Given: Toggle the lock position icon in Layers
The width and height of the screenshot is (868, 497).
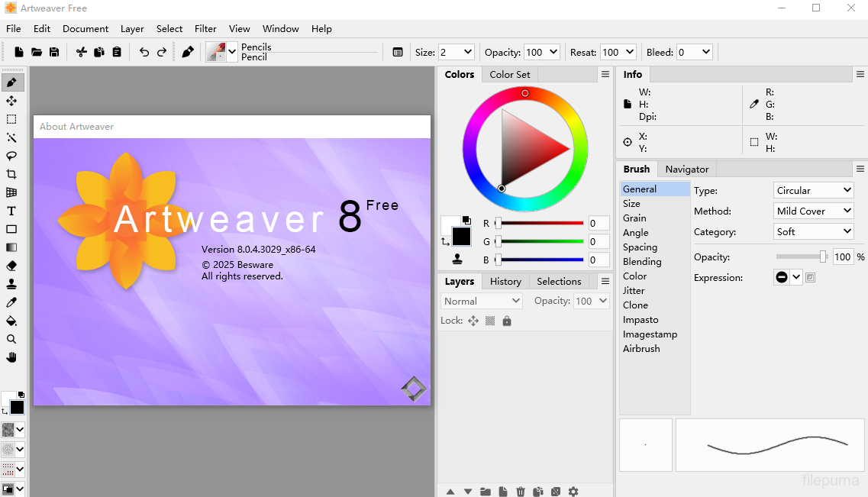Looking at the screenshot, I should pos(473,321).
